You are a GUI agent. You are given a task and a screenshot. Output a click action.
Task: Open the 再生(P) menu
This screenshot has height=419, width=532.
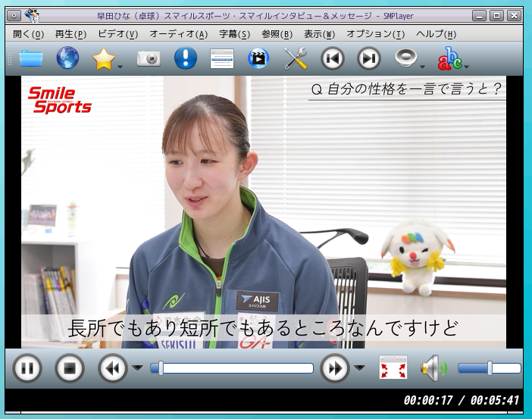pos(70,34)
